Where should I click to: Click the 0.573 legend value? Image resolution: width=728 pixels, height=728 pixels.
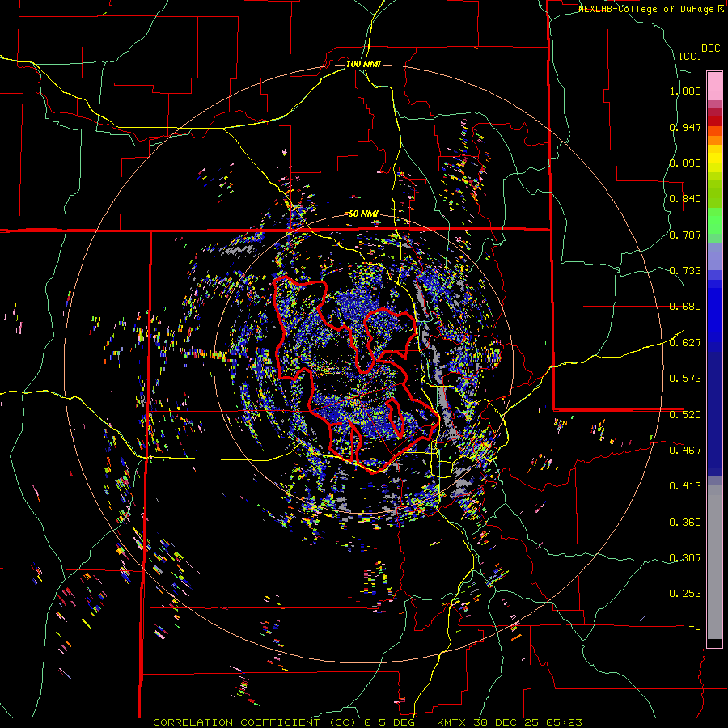pyautogui.click(x=685, y=379)
